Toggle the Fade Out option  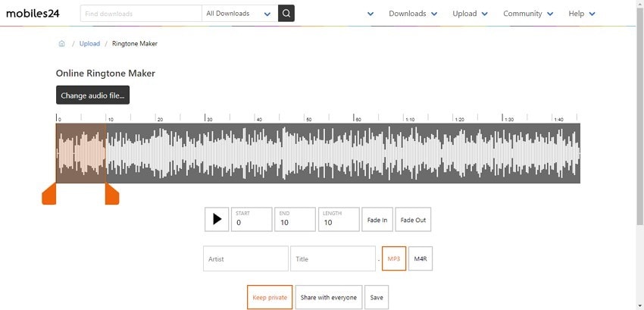(x=413, y=220)
